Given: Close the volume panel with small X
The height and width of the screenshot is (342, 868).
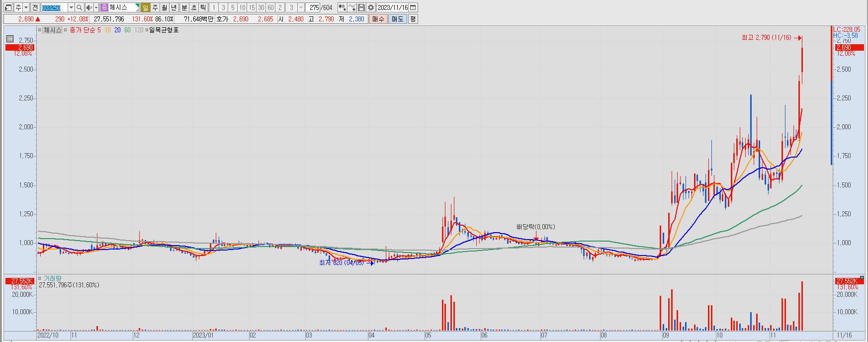Looking at the screenshot, I should click(x=862, y=277).
